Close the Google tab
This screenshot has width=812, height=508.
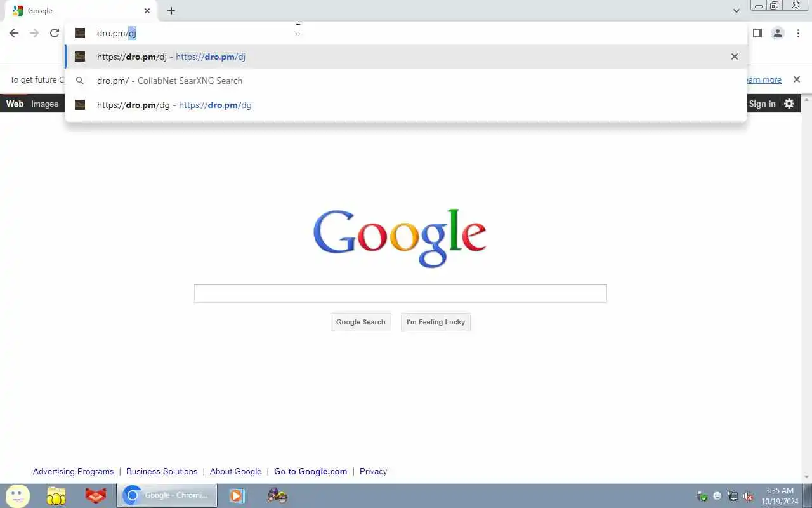click(147, 11)
